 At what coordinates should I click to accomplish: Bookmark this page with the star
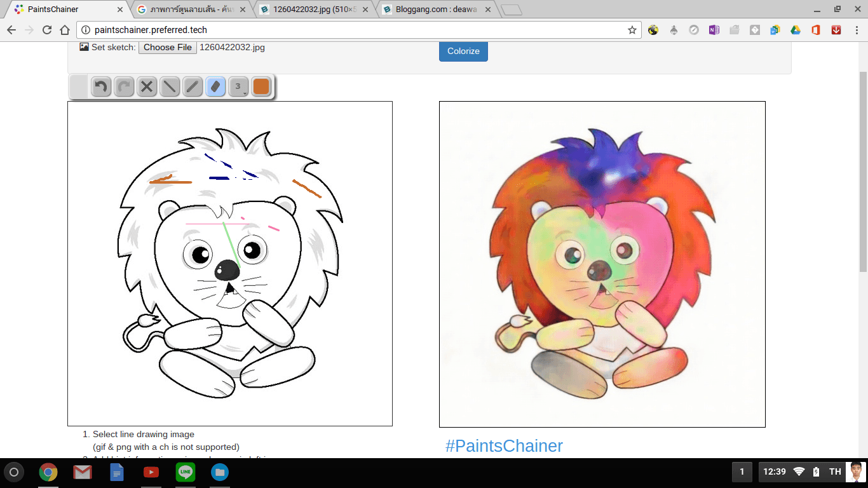tap(632, 30)
